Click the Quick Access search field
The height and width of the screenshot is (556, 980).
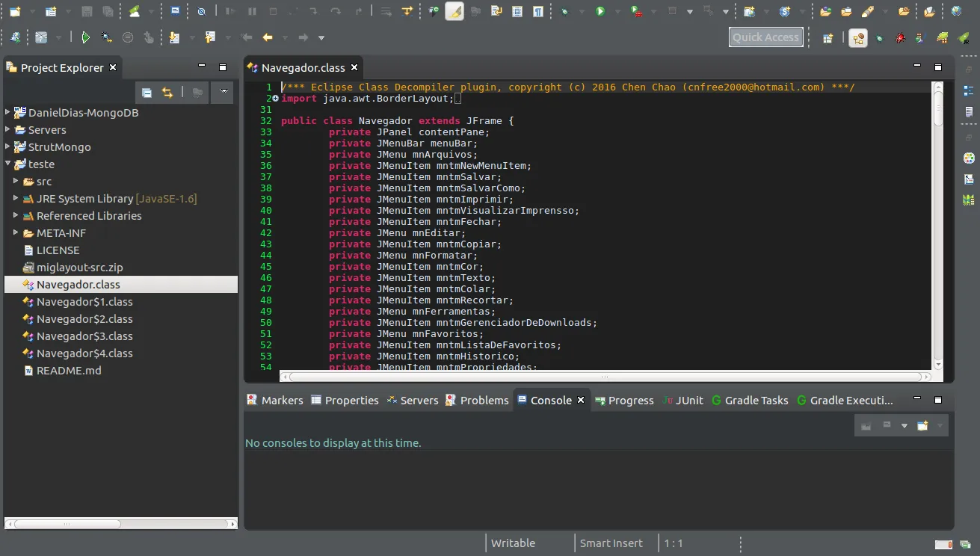pos(765,37)
